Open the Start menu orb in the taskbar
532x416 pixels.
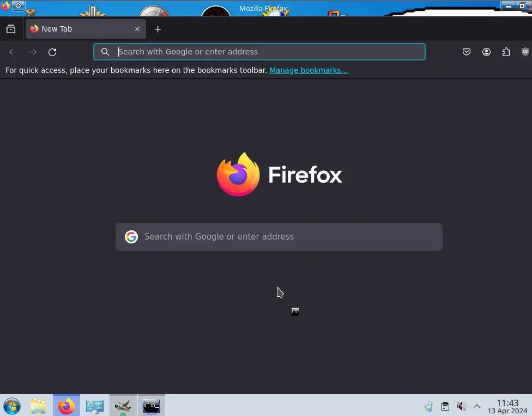12,406
